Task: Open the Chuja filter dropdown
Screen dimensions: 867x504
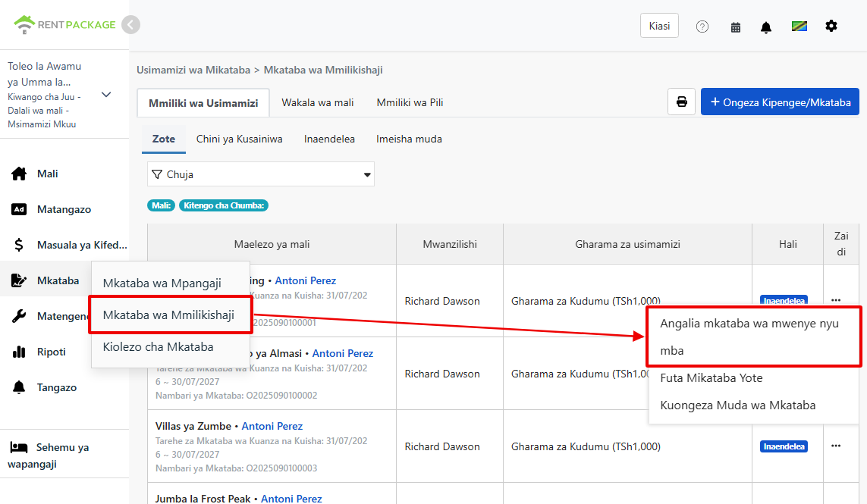Action: 260,174
